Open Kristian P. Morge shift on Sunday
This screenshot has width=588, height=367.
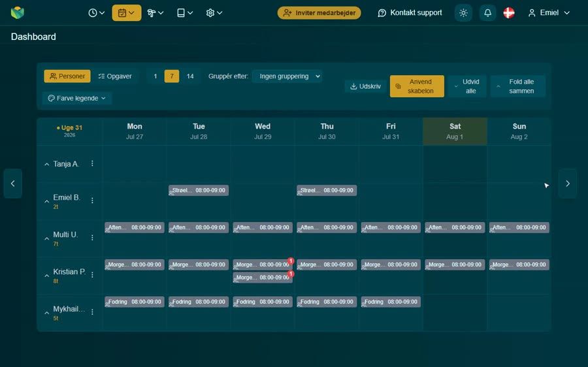click(x=519, y=264)
